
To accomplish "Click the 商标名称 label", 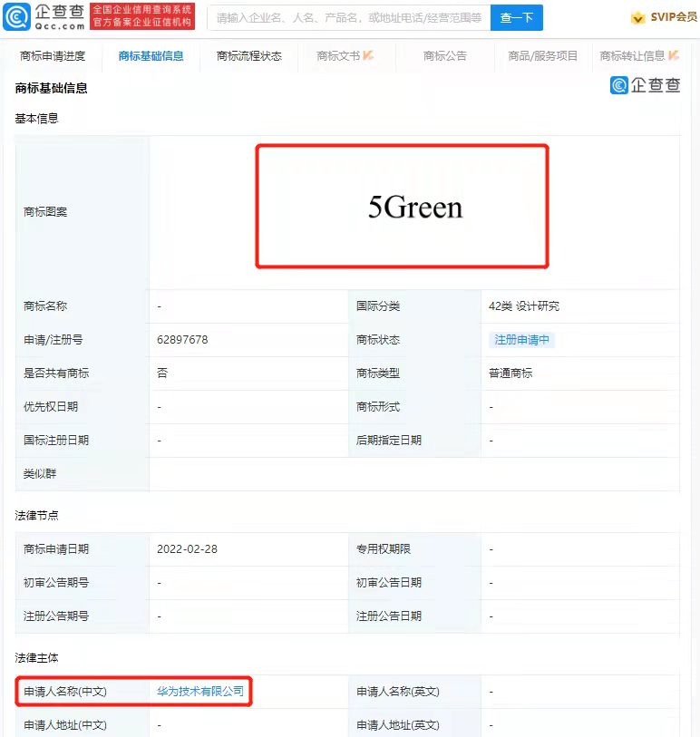I will [45, 306].
